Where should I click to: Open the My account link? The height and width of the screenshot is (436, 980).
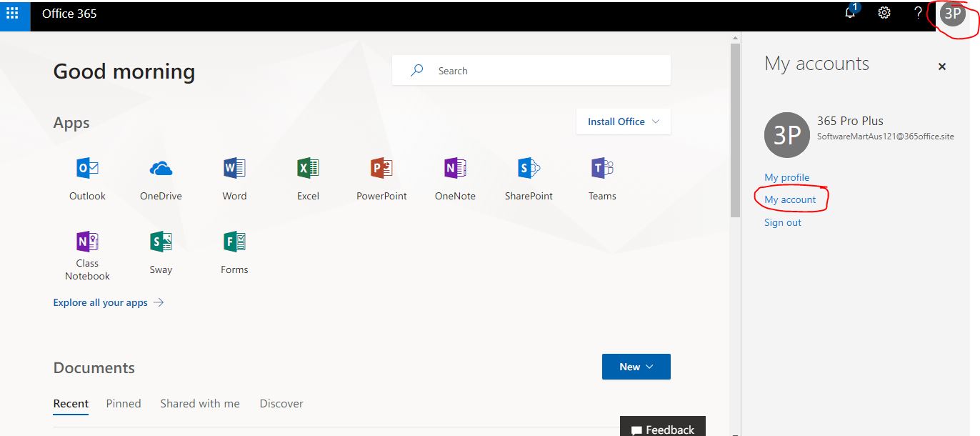tap(790, 199)
